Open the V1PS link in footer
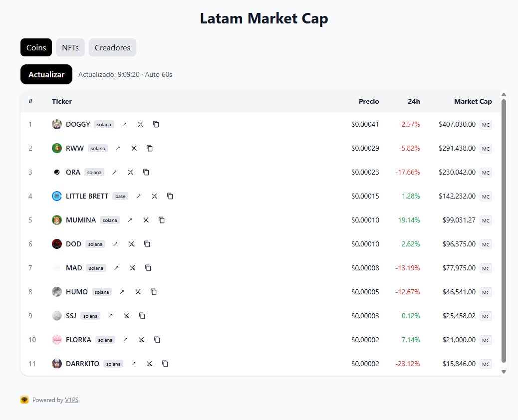518x420 pixels. tap(71, 400)
